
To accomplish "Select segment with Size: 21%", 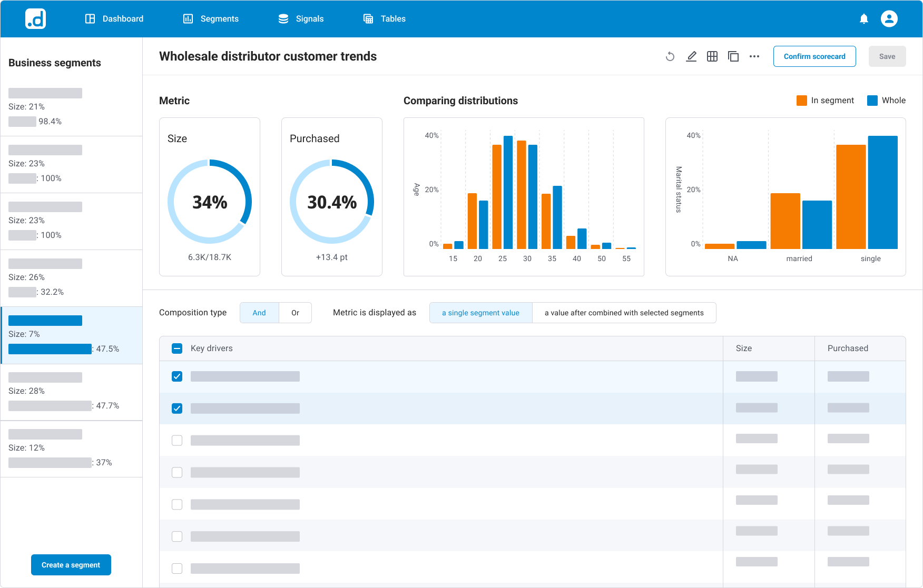I will [71, 108].
